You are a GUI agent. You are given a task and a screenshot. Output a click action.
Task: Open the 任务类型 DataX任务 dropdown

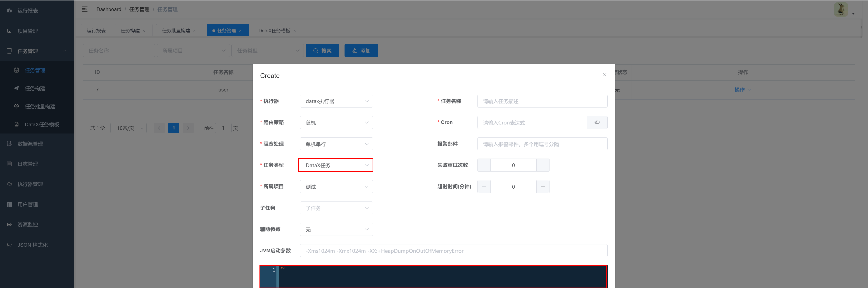336,165
